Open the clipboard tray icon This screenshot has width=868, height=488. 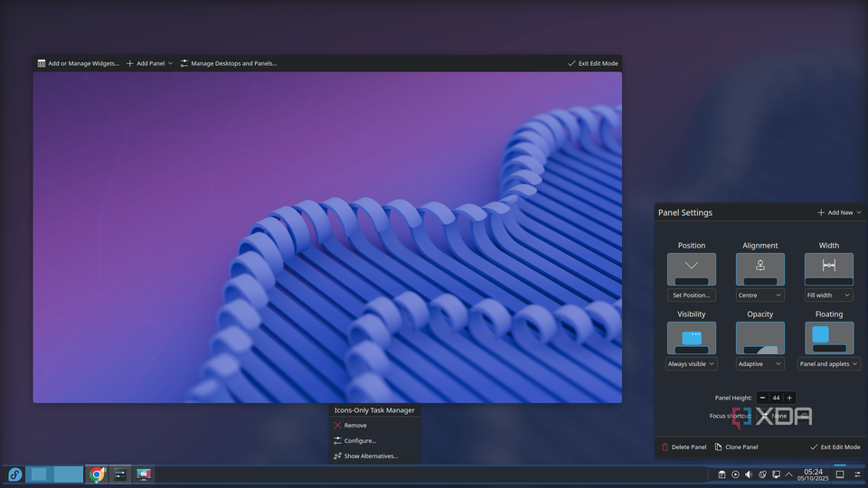point(722,474)
